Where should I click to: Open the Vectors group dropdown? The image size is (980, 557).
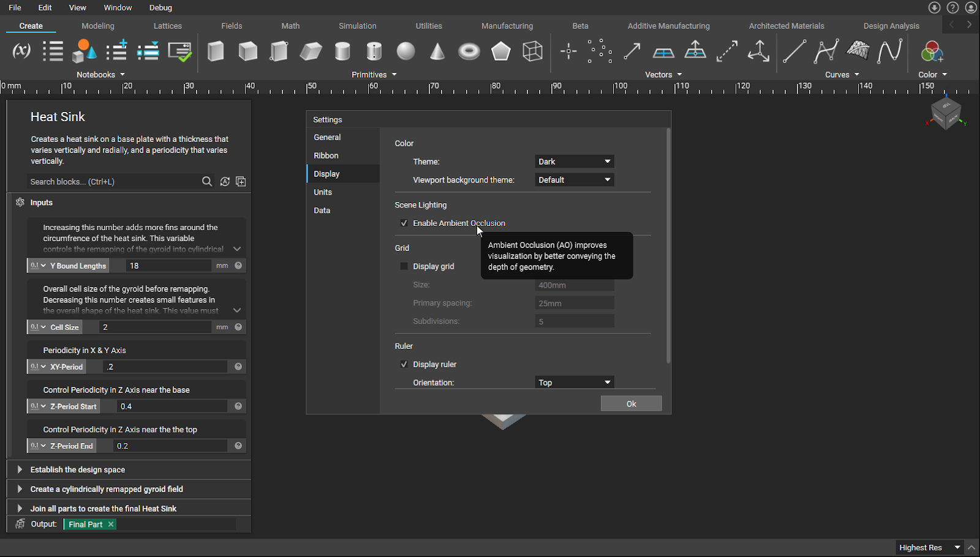point(663,75)
